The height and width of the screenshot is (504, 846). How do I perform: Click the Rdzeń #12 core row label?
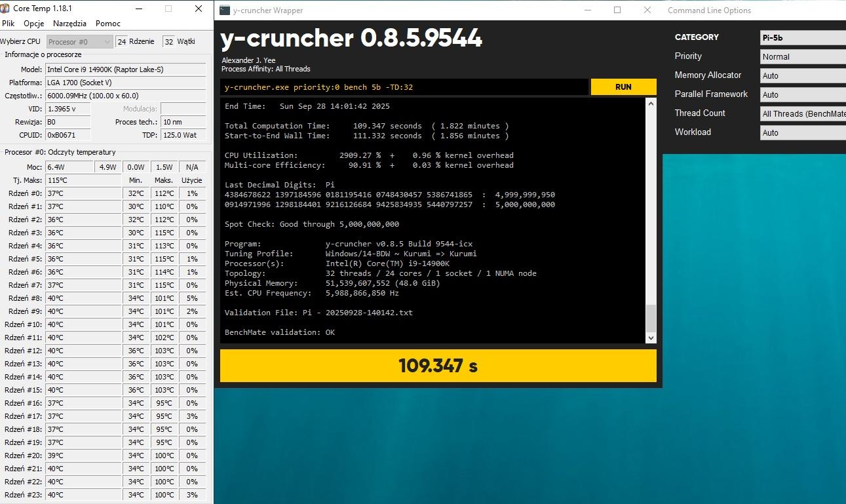[23, 351]
